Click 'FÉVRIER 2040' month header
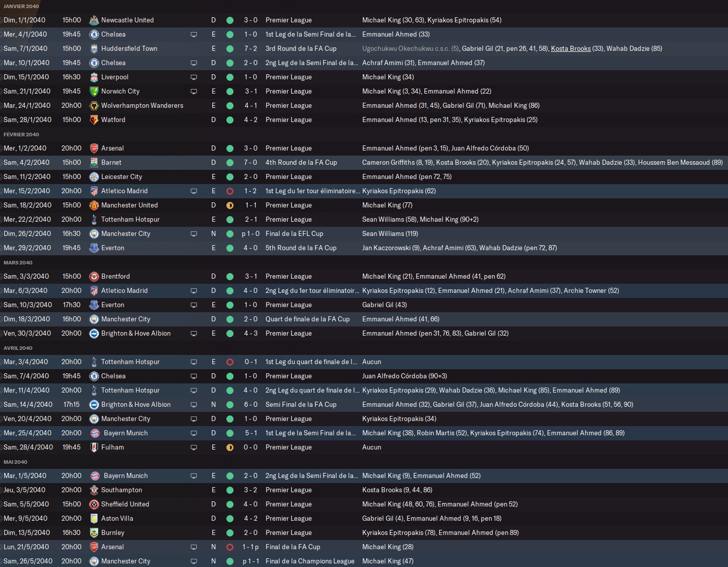 [x=21, y=135]
